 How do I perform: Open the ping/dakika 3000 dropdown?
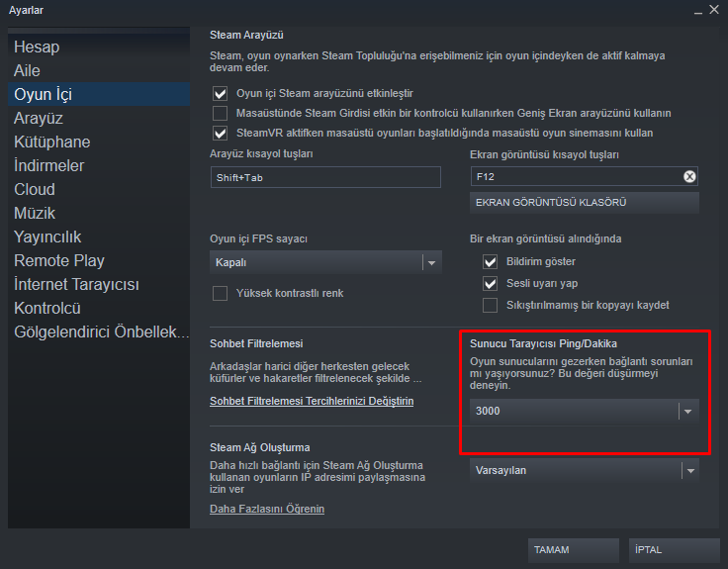(x=584, y=411)
